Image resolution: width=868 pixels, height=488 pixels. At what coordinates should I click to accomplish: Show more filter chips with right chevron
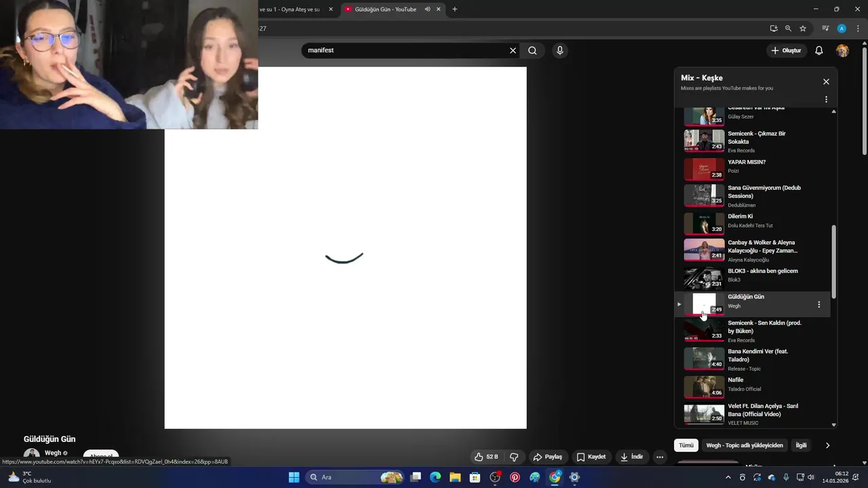[827, 445]
